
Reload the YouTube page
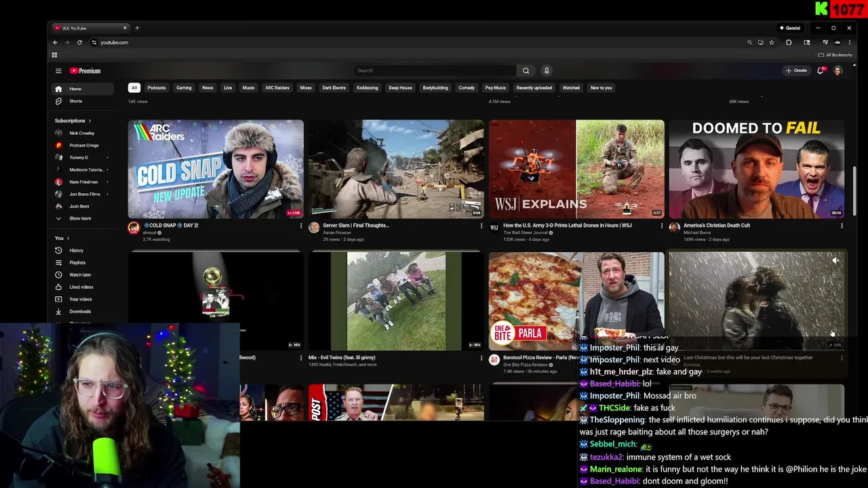[79, 42]
